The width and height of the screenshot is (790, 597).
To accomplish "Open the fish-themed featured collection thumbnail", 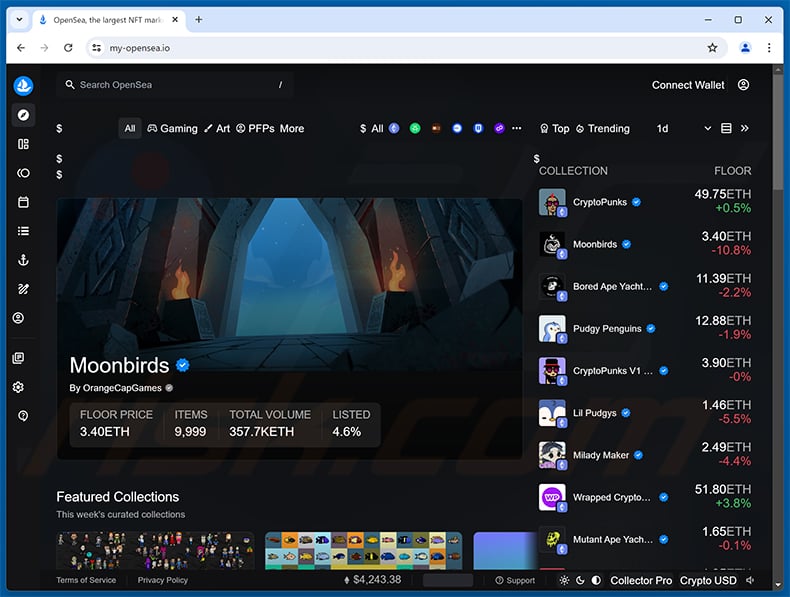I will point(364,551).
